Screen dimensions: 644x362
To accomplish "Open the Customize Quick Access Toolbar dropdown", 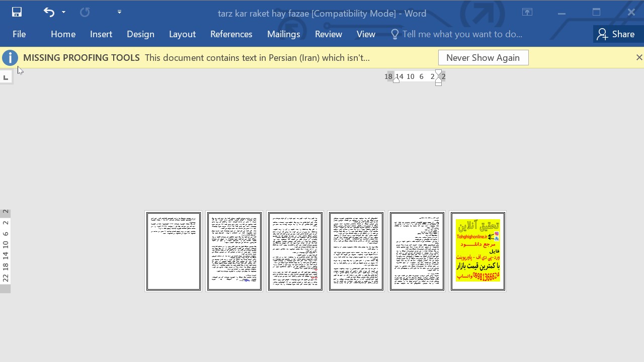I will click(x=119, y=12).
